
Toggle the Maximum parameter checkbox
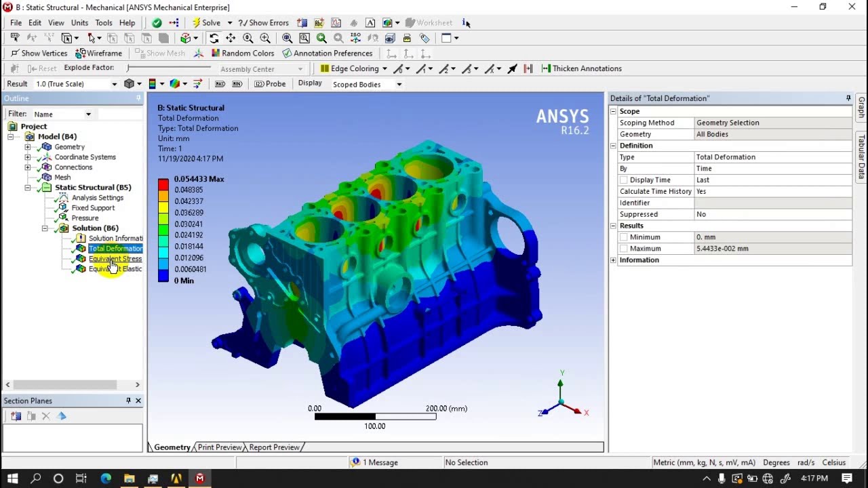click(x=623, y=248)
